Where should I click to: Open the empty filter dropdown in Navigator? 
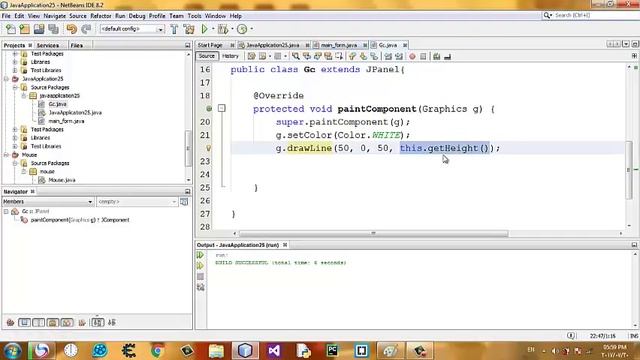point(137,202)
